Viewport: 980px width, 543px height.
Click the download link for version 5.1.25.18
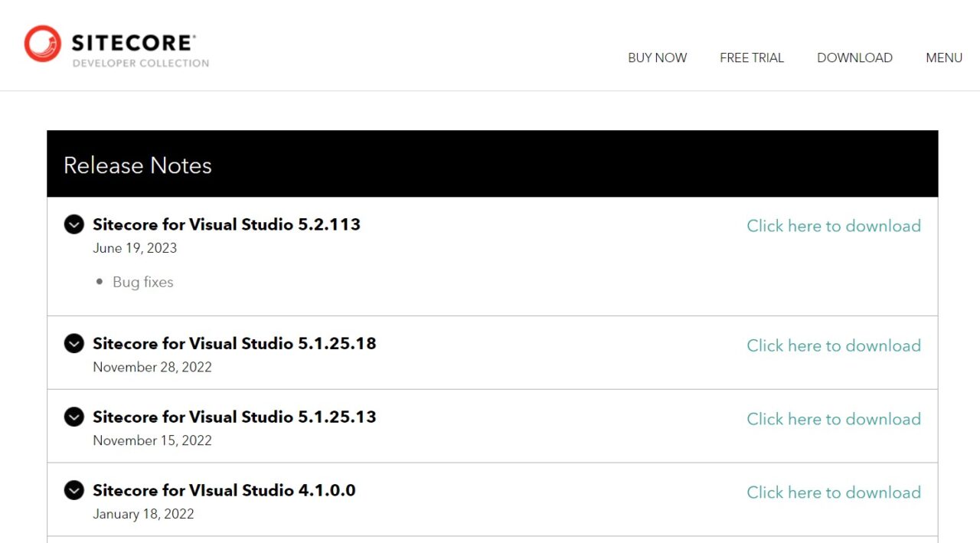[x=833, y=345]
